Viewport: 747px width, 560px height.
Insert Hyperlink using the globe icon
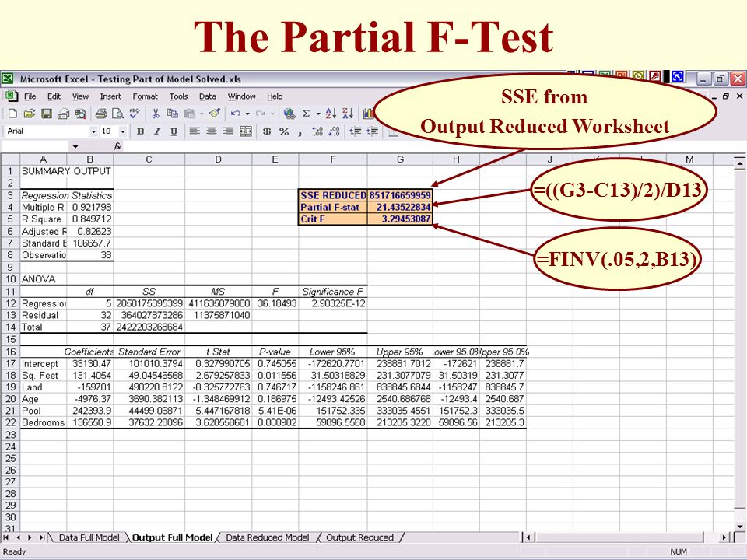[x=289, y=114]
